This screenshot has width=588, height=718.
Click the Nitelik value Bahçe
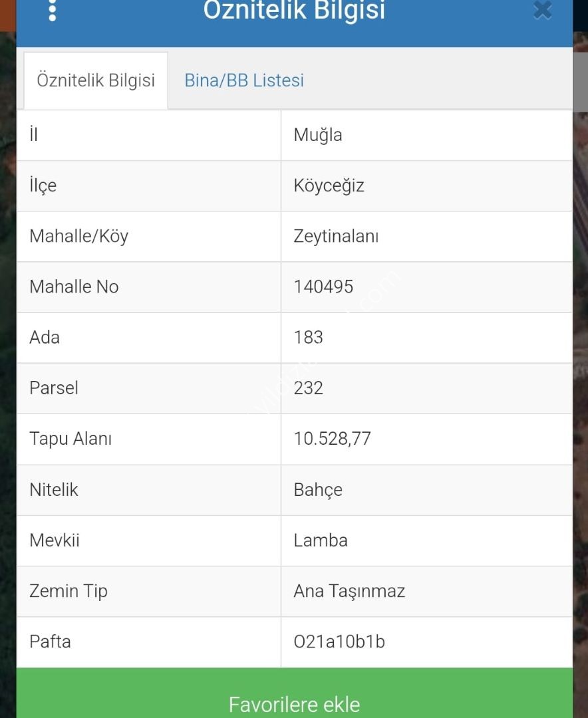[317, 490]
